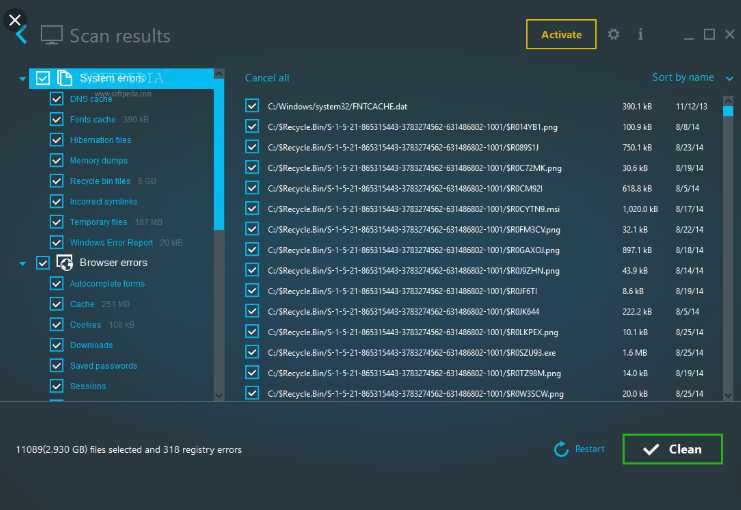Screen dimensions: 741x510
Task: Uncheck the FNTCACHE.dat file checkbox
Action: tap(252, 106)
